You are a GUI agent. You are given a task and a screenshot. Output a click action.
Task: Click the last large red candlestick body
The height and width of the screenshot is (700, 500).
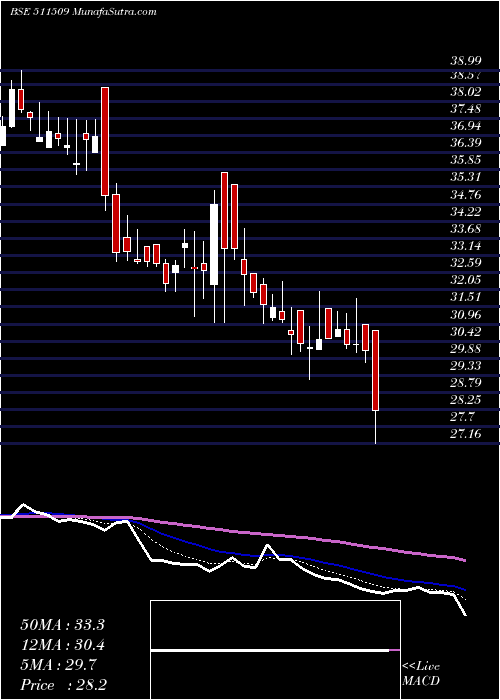[375, 370]
